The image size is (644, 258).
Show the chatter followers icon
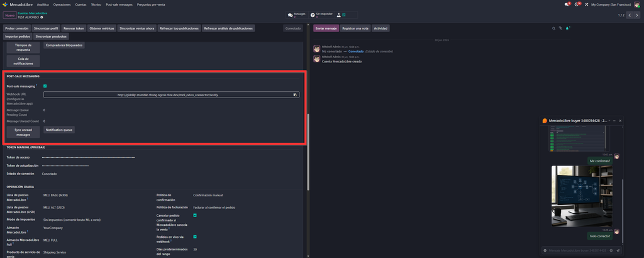pos(568,28)
